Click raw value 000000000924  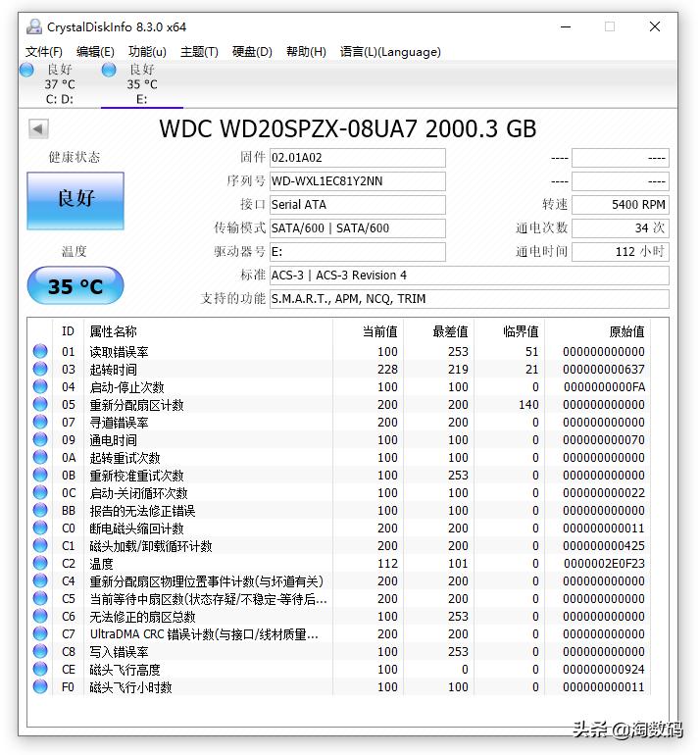click(604, 670)
